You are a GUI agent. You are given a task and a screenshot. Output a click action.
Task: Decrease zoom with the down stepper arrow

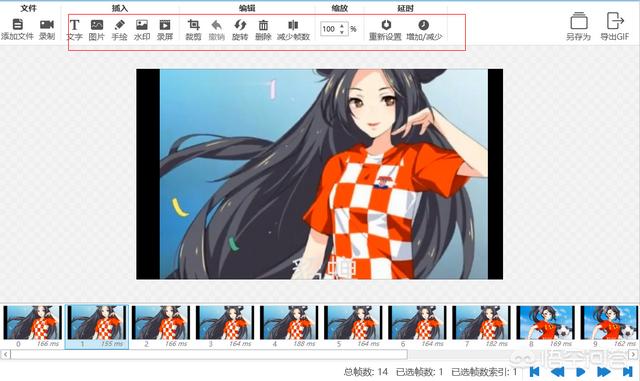342,32
